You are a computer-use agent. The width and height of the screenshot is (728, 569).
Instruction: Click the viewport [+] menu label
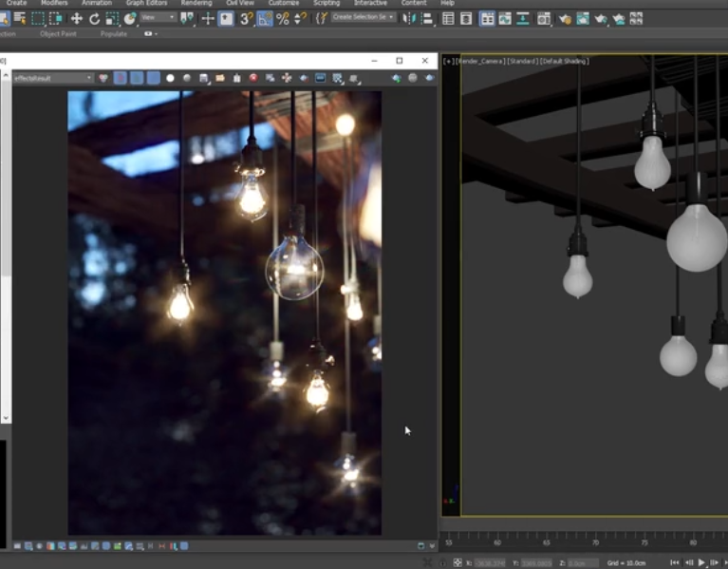449,62
